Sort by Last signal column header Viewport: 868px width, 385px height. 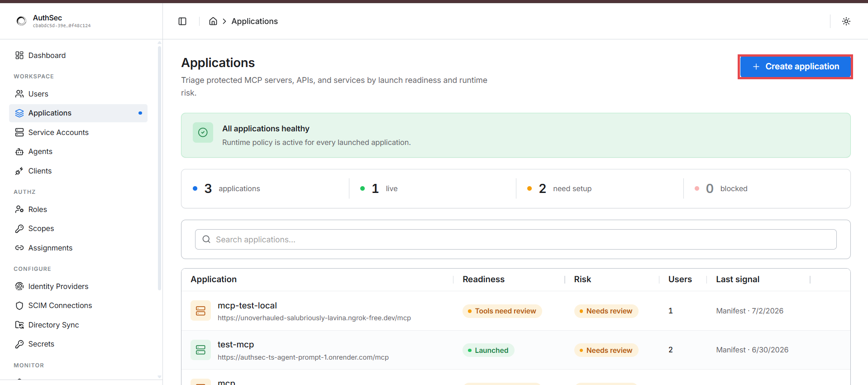(738, 279)
